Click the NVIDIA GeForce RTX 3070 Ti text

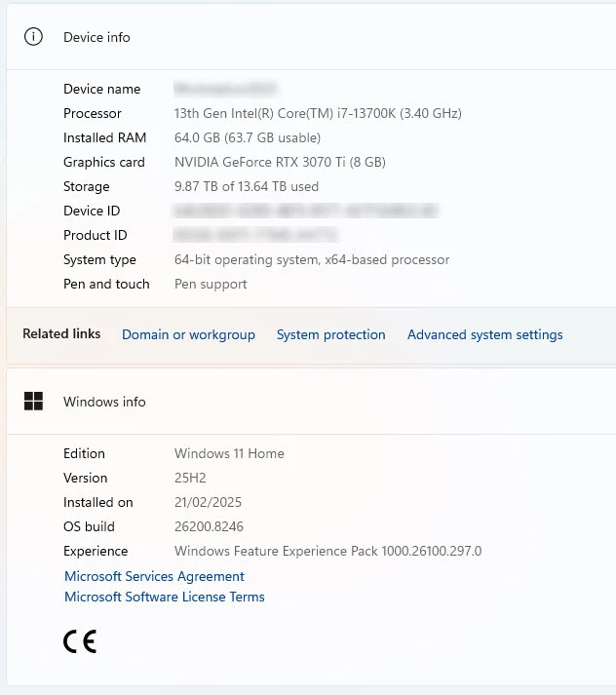coord(280,162)
